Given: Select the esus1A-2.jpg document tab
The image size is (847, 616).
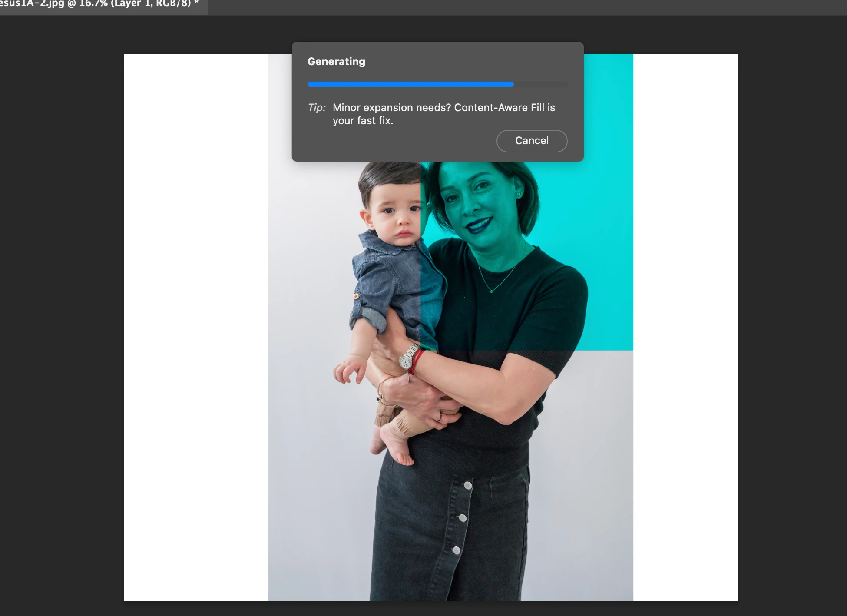Looking at the screenshot, I should click(x=99, y=4).
